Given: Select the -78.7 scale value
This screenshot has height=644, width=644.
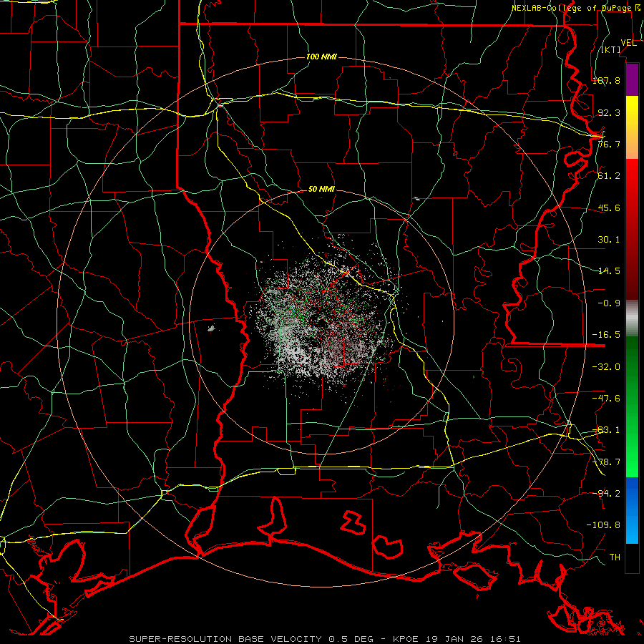Looking at the screenshot, I should point(606,462).
